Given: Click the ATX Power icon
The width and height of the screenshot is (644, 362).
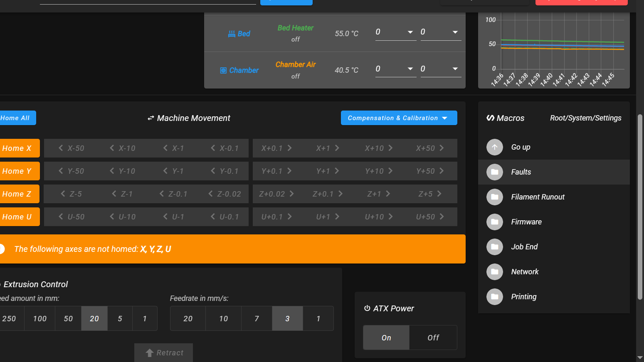Looking at the screenshot, I should pos(367,308).
